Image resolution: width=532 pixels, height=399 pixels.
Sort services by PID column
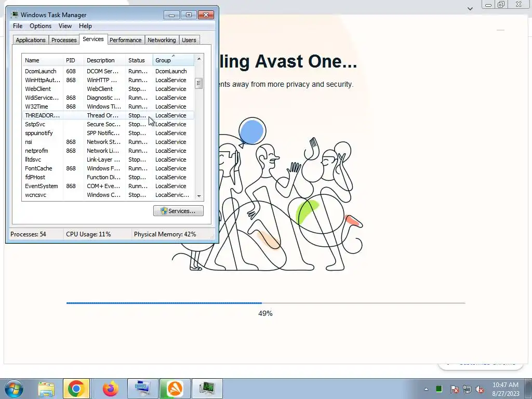click(73, 60)
